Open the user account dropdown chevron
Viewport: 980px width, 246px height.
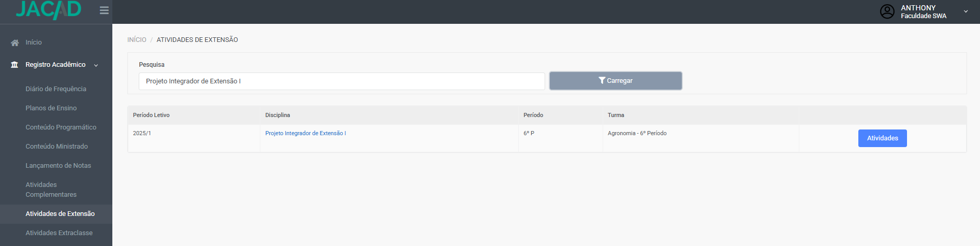[x=966, y=11]
